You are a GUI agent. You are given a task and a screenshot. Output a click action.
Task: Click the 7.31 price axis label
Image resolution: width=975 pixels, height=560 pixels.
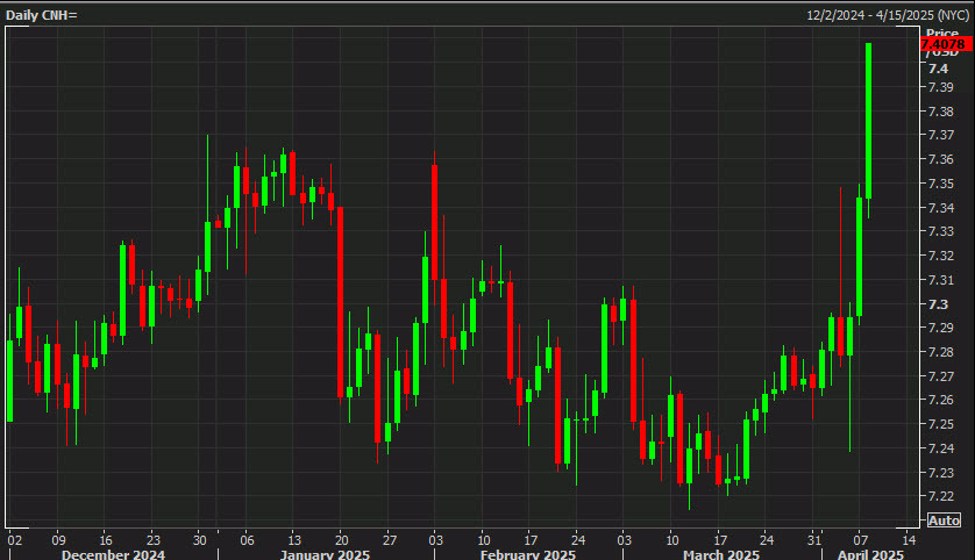pyautogui.click(x=940, y=280)
